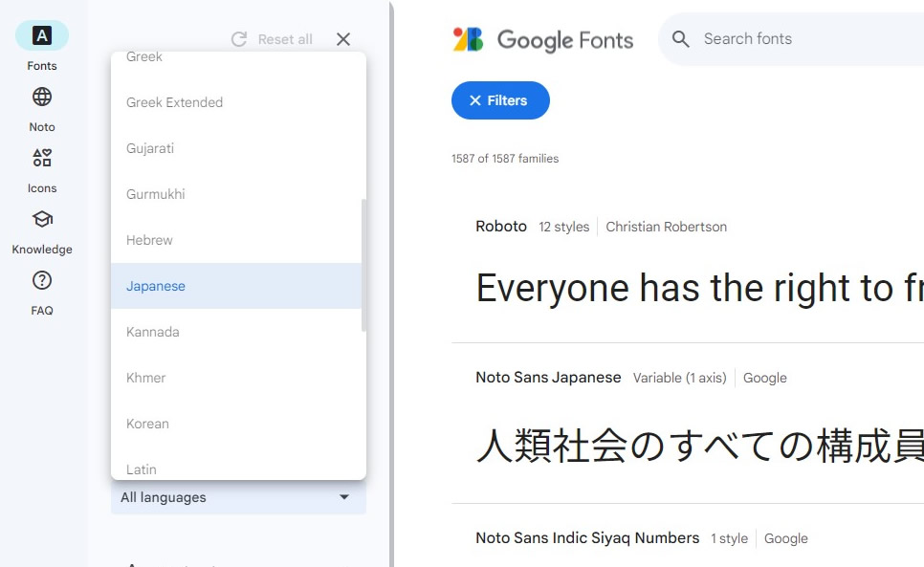Open the Noto Sans Japanese font
This screenshot has width=924, height=567.
(x=548, y=378)
